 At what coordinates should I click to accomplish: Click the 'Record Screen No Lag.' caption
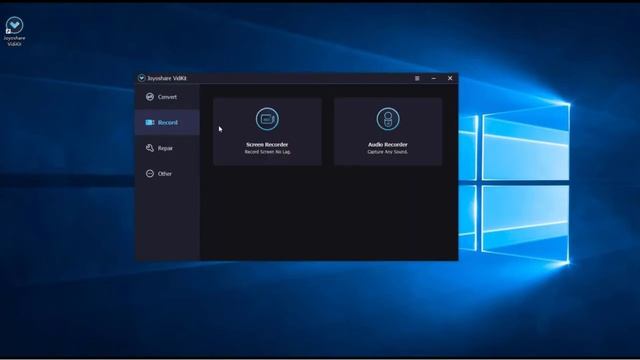[267, 152]
